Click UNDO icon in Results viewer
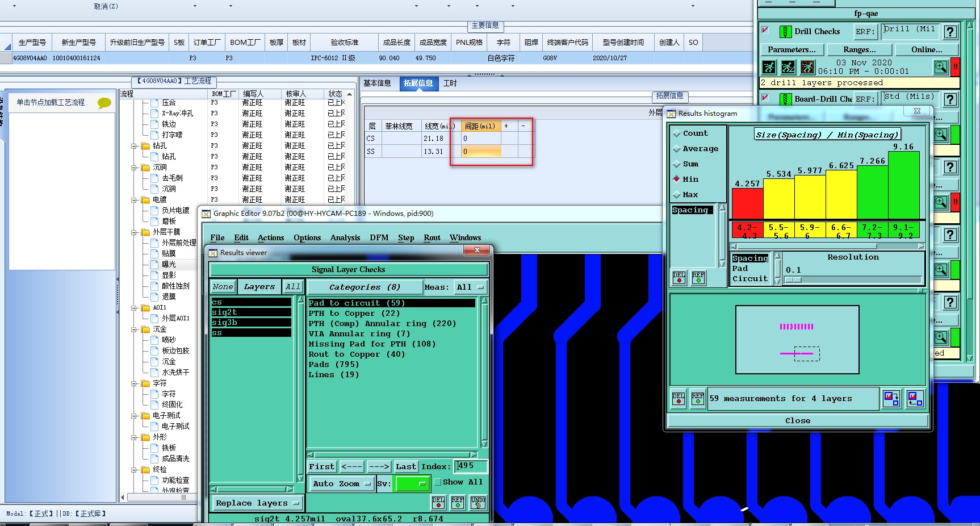The width and height of the screenshot is (980, 526). tap(478, 503)
